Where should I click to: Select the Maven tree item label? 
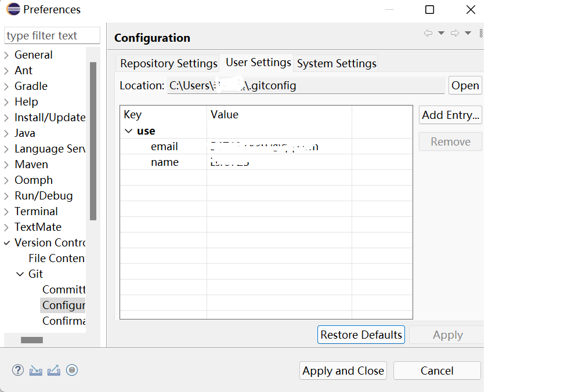(x=31, y=164)
